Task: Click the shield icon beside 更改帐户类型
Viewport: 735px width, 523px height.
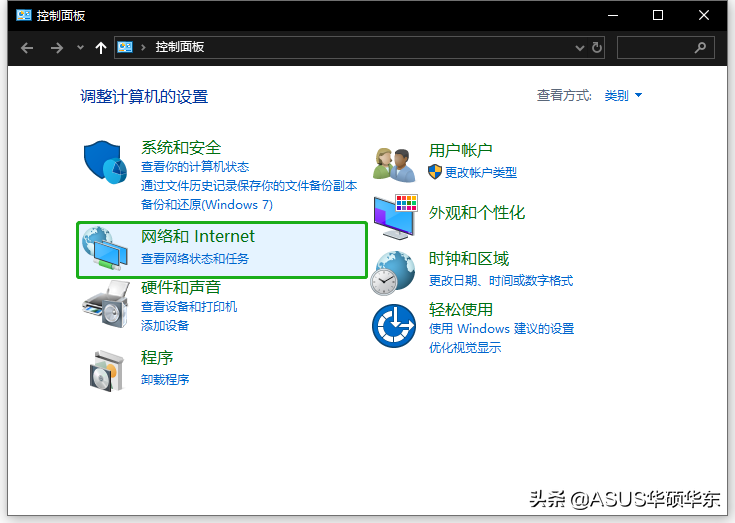Action: pos(435,172)
